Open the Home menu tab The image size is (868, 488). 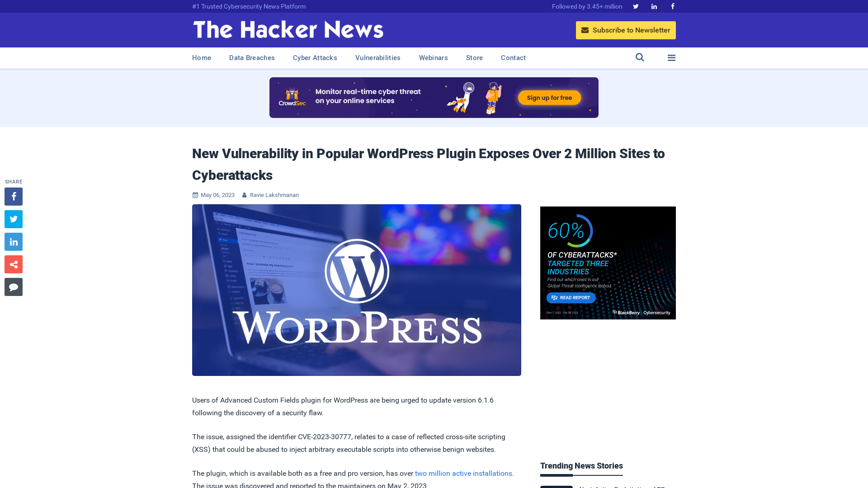pos(202,57)
